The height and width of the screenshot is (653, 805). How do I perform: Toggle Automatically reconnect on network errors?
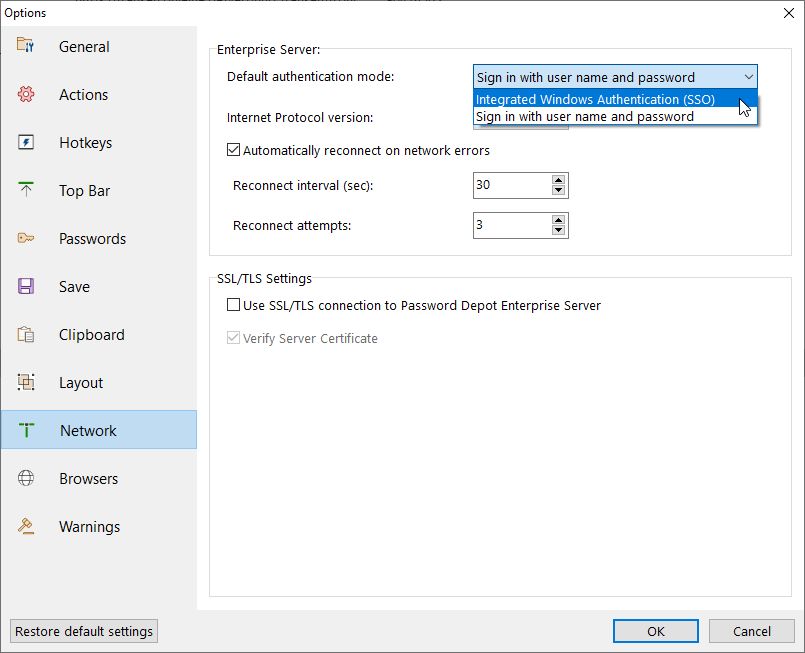233,150
